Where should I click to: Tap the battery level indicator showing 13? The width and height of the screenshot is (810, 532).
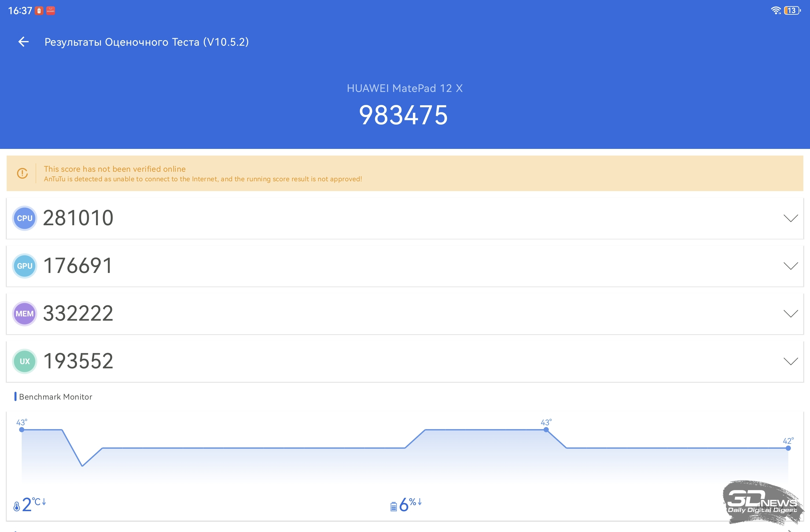click(791, 10)
